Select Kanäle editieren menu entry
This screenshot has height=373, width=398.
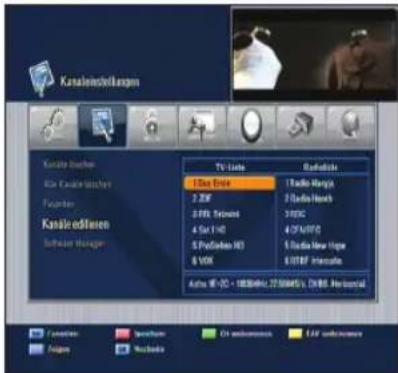(76, 225)
